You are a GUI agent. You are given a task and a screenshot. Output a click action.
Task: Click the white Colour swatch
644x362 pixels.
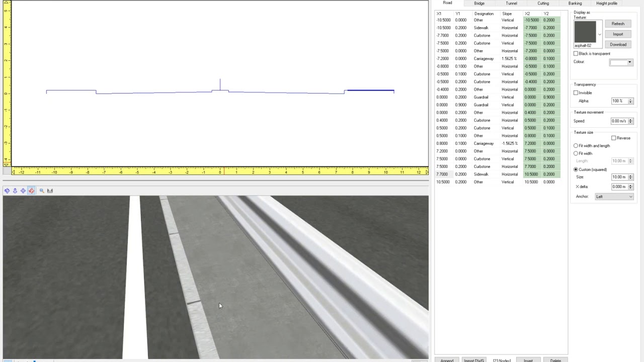click(618, 62)
